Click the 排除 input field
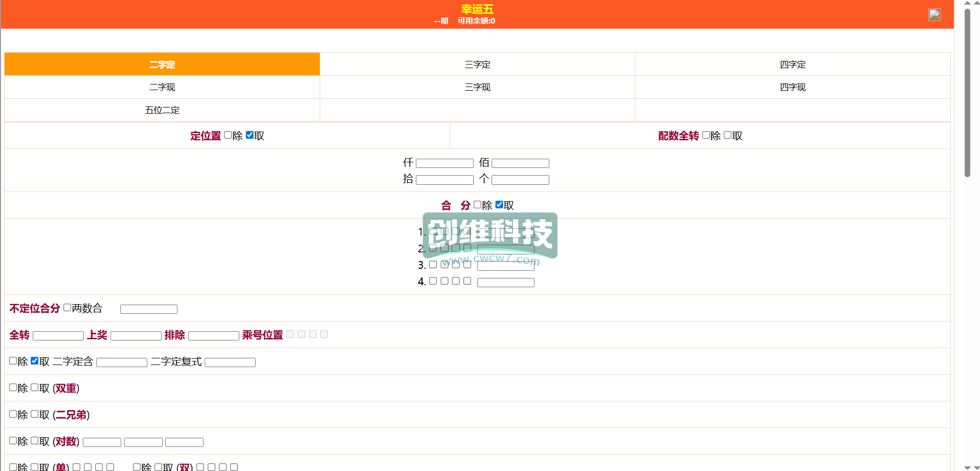The width and height of the screenshot is (980, 471). pos(213,336)
